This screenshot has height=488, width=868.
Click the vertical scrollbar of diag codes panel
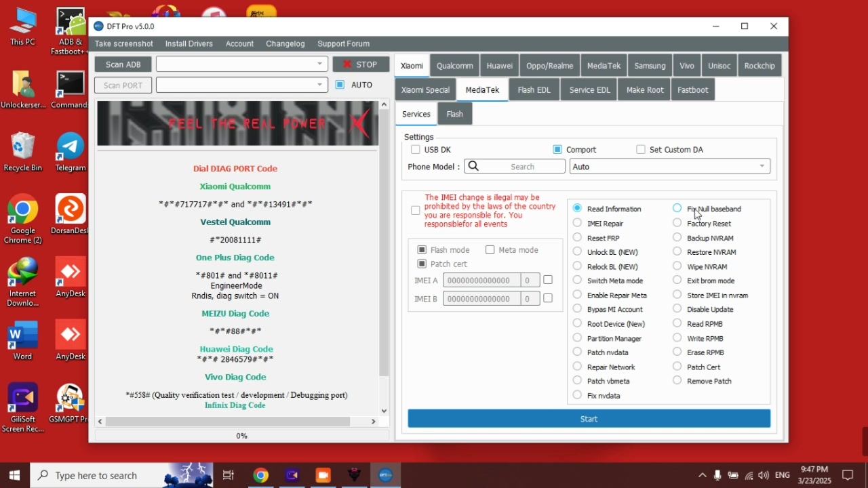[x=384, y=242]
